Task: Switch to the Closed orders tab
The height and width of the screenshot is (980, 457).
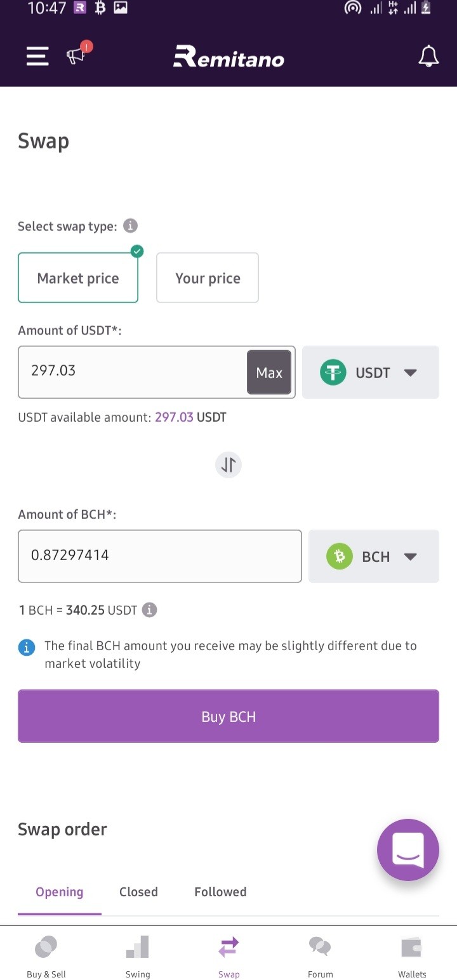Action: [x=138, y=892]
